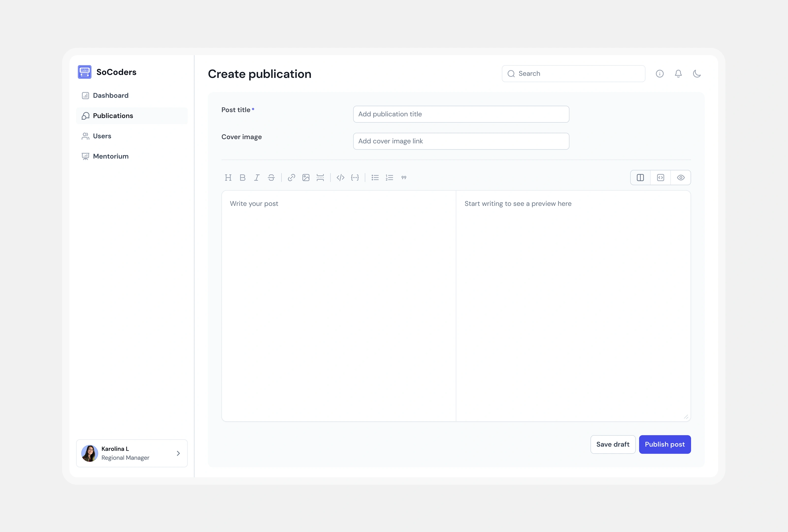788x532 pixels.
Task: Insert a hyperlink with link icon
Action: coord(291,178)
